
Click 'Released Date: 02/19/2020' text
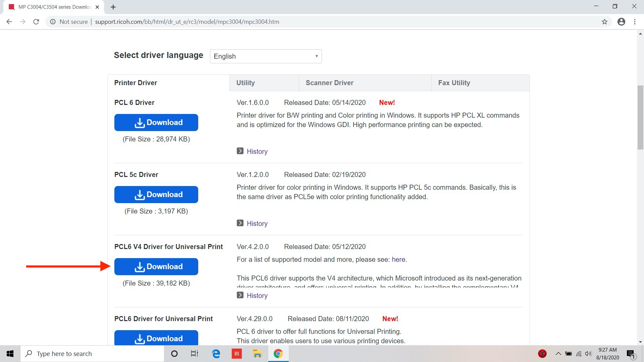click(x=325, y=175)
